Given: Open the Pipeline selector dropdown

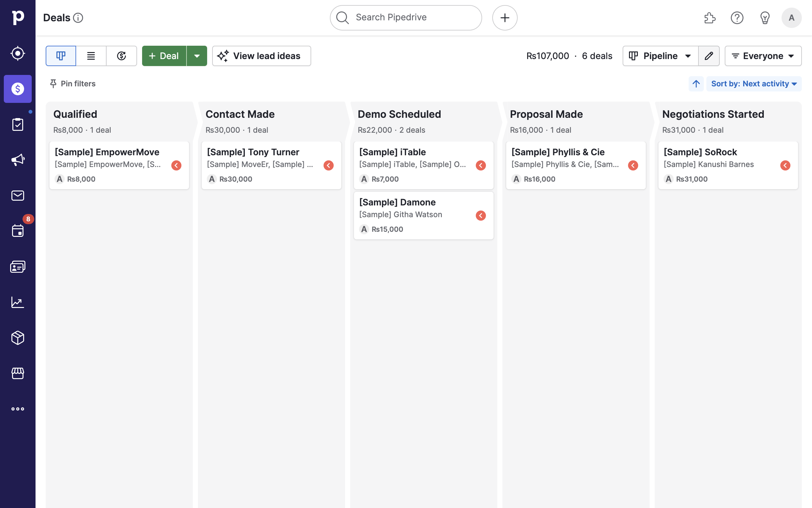Looking at the screenshot, I should pos(660,56).
